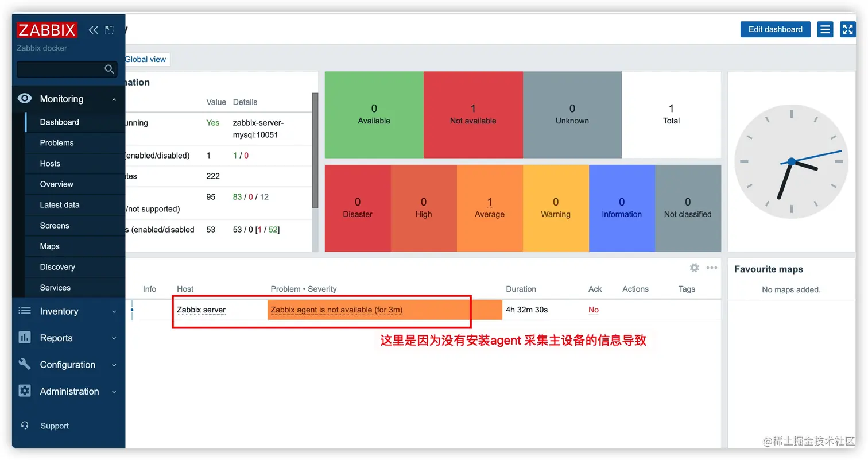Click the Average severity count 1

[x=490, y=202]
